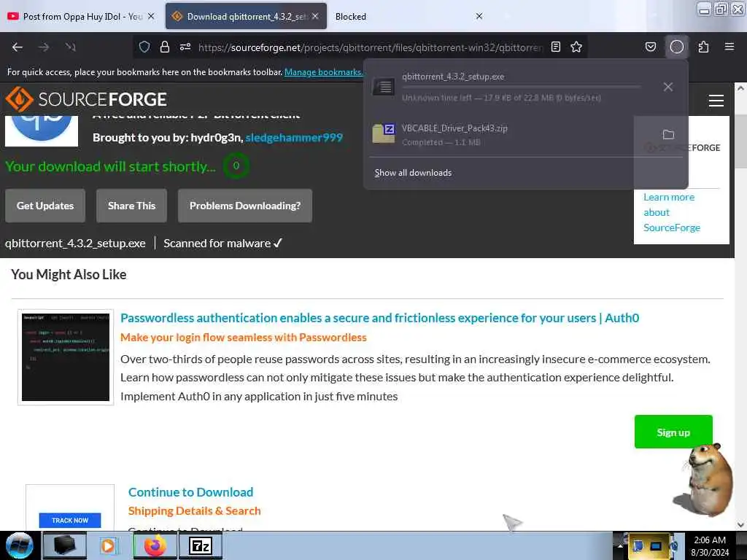Show VBCABLE_Driver_Pack43.zip in its folder
The height and width of the screenshot is (560, 747).
(x=668, y=135)
